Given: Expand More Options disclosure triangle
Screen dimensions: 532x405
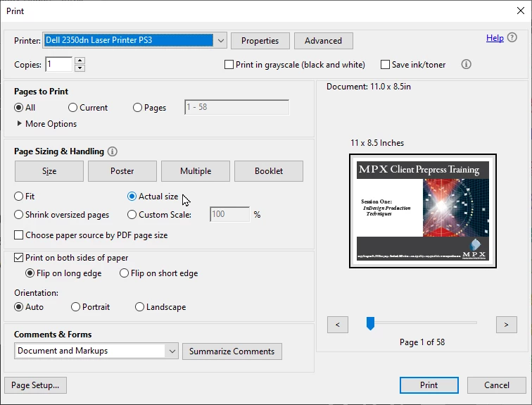Looking at the screenshot, I should pos(19,123).
